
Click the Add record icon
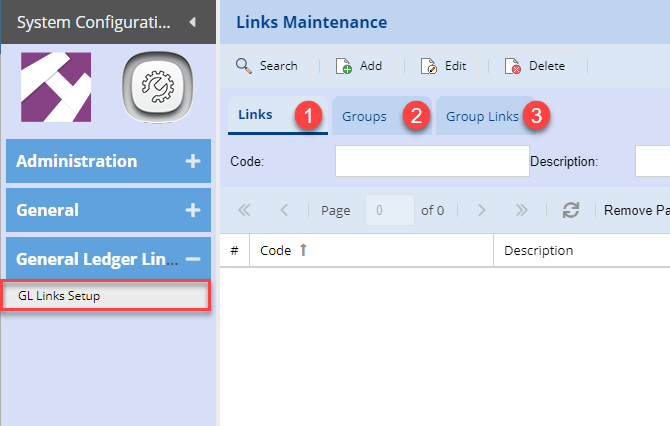point(344,66)
